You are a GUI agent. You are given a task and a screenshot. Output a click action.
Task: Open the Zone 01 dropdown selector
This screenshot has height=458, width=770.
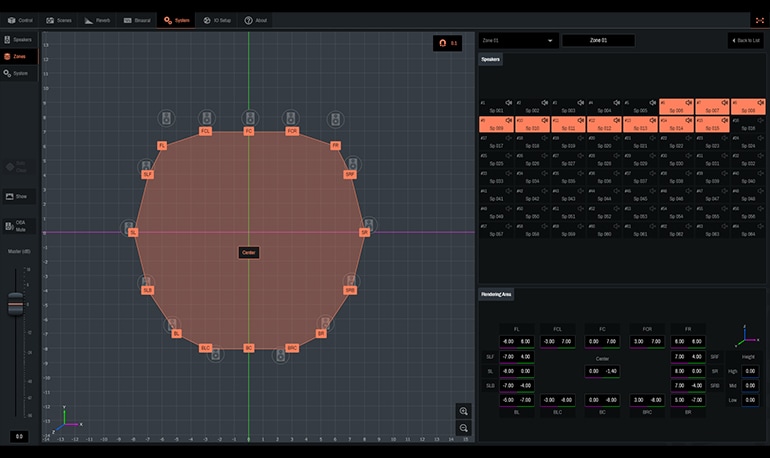(x=518, y=41)
